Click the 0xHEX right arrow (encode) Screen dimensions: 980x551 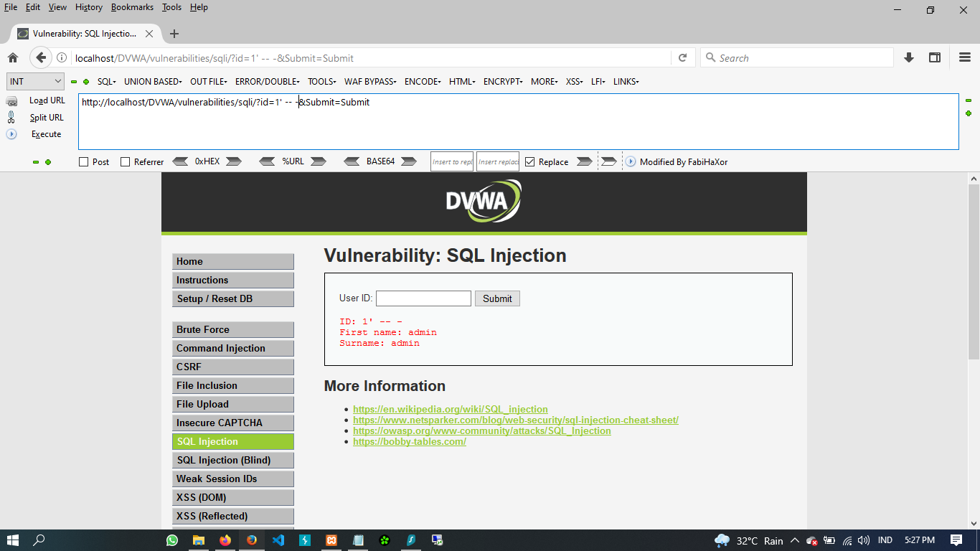click(x=234, y=161)
